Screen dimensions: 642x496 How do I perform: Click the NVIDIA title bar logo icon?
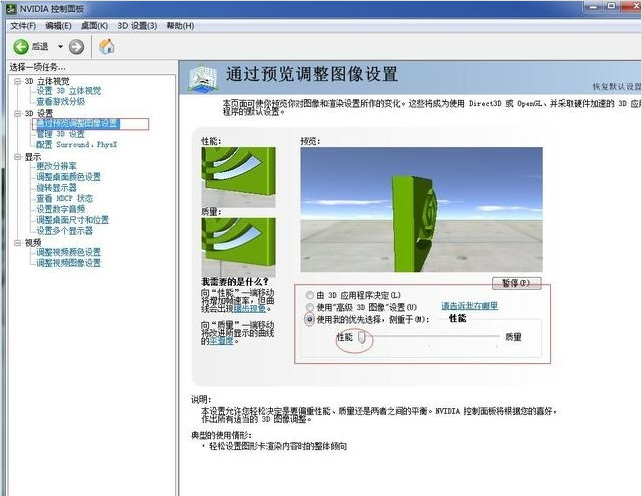pyautogui.click(x=11, y=9)
